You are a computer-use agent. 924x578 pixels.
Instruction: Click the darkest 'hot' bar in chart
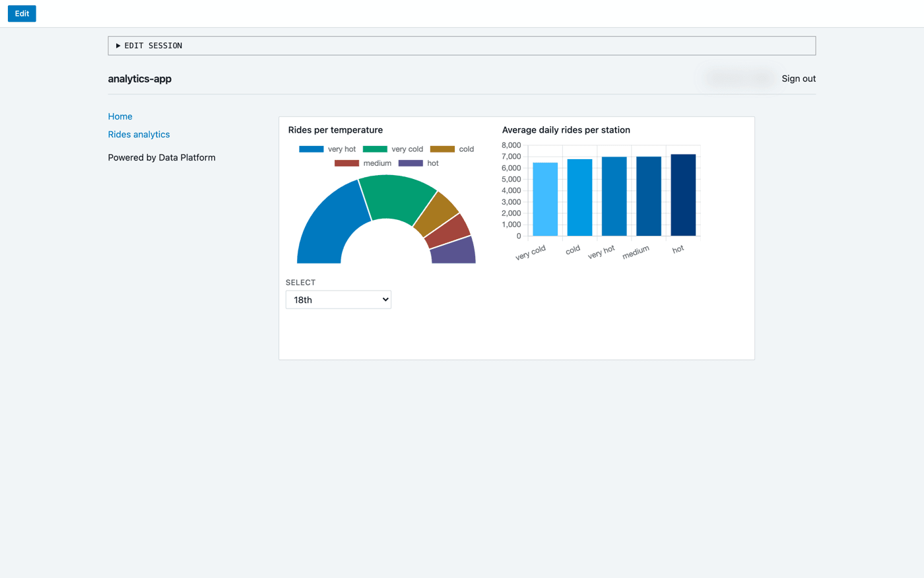pyautogui.click(x=683, y=195)
